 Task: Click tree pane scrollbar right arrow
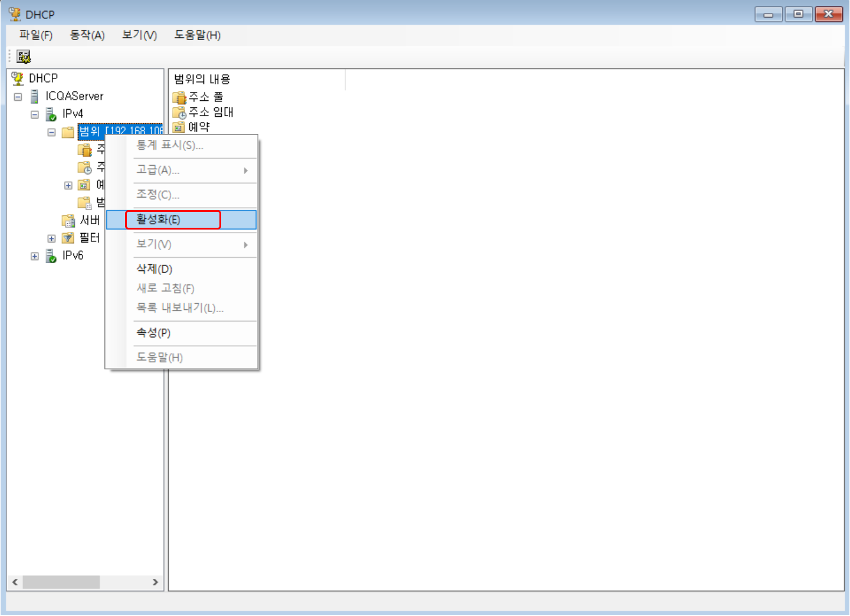[155, 582]
